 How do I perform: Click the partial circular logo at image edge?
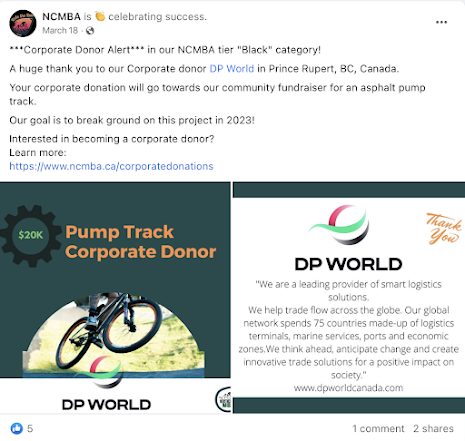click(x=223, y=399)
